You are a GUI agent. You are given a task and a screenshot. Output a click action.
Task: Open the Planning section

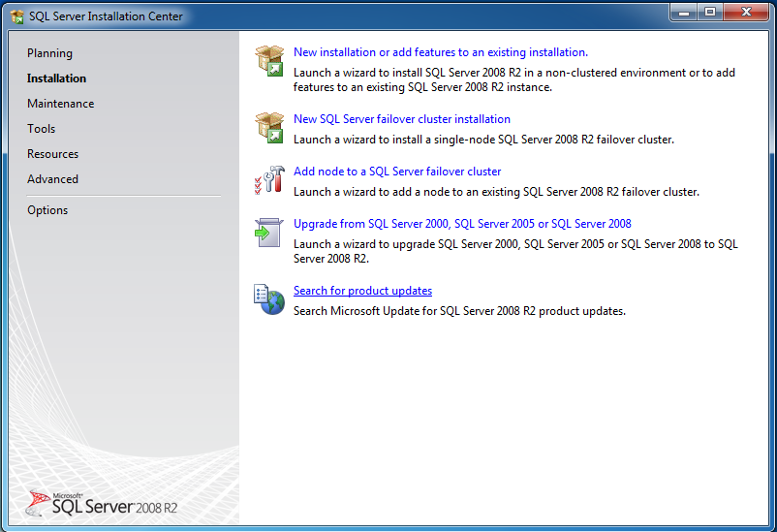[49, 53]
